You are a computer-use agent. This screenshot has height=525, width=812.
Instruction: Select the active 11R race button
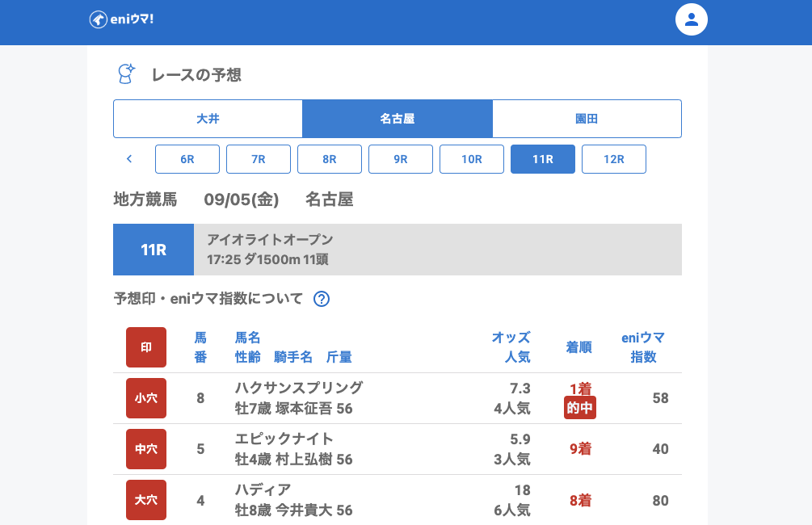543,159
